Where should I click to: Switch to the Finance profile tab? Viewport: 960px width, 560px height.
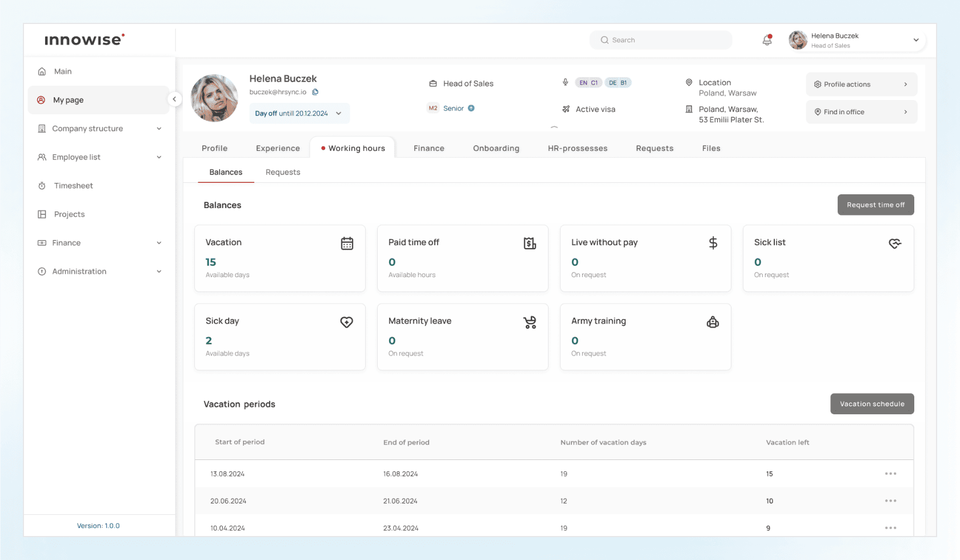point(429,149)
